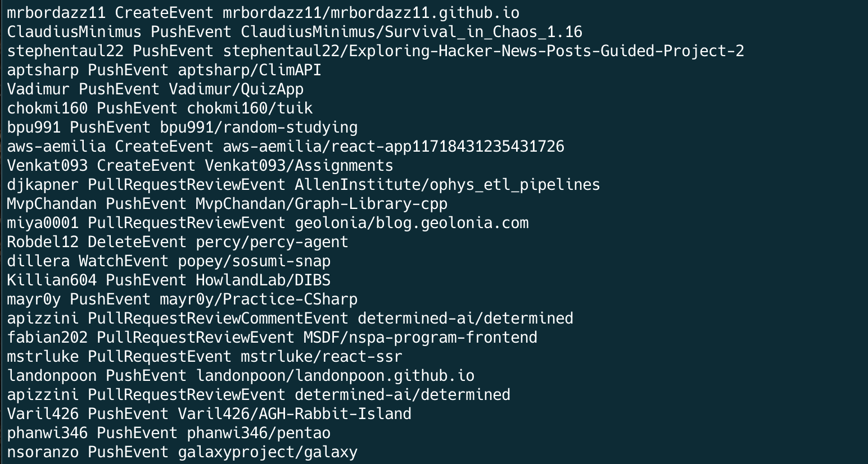Click the MvpChandan/Graph-Library-cpp repo text
868x464 pixels.
pyautogui.click(x=322, y=203)
